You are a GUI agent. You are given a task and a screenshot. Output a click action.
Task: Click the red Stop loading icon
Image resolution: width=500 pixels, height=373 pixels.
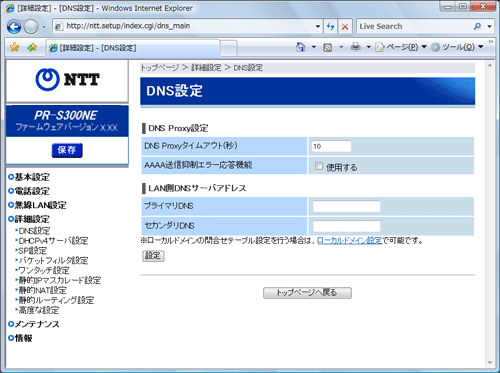pyautogui.click(x=345, y=26)
